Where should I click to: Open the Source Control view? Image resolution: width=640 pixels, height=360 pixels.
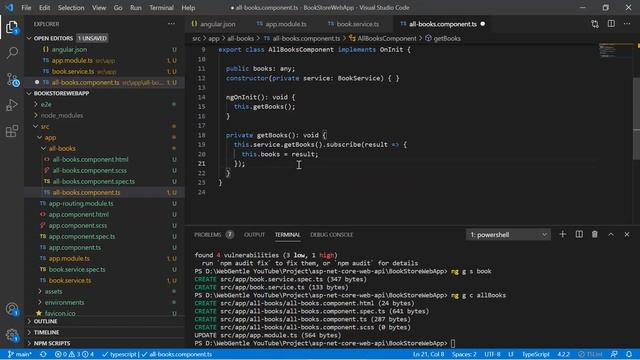12,79
